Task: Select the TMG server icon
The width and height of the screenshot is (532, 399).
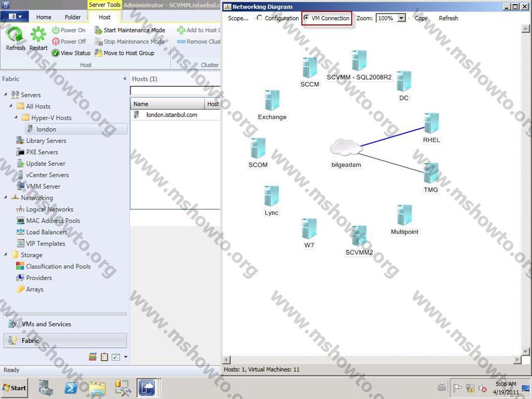Action: [x=431, y=173]
